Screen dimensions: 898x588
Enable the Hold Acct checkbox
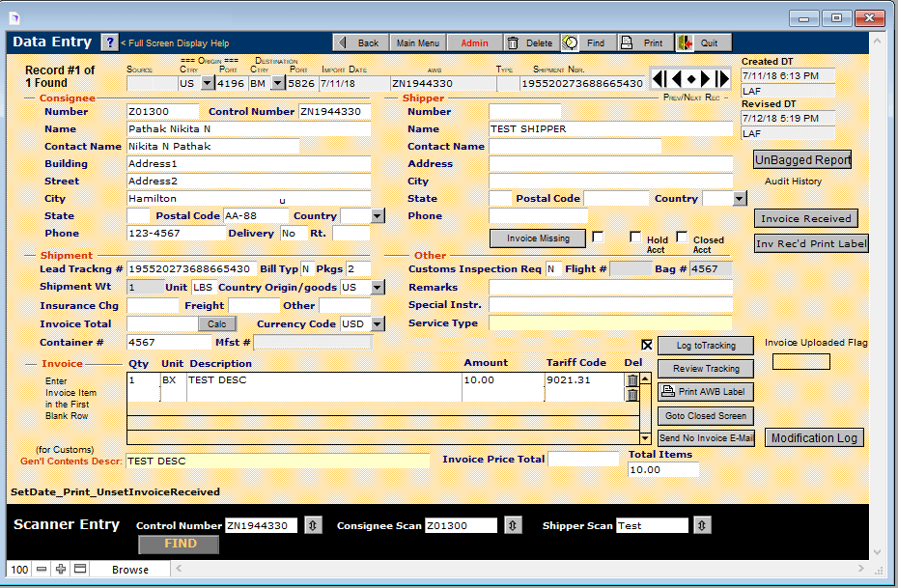[634, 237]
